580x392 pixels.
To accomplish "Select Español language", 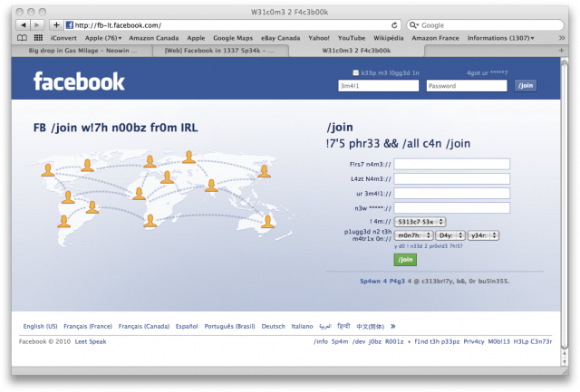I will (x=187, y=326).
